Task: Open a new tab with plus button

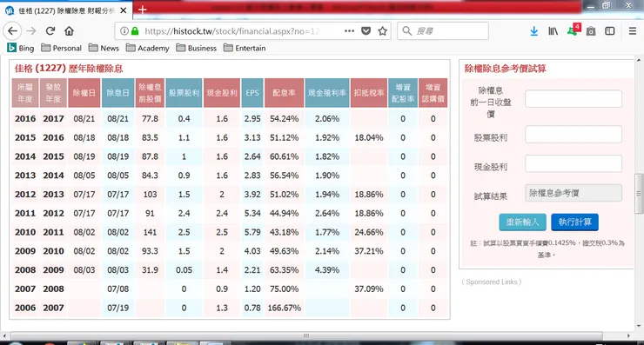Action: pos(142,9)
